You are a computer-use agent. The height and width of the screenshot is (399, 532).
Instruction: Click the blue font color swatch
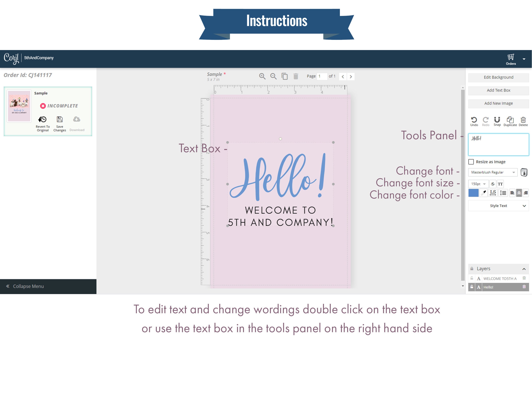pyautogui.click(x=473, y=193)
